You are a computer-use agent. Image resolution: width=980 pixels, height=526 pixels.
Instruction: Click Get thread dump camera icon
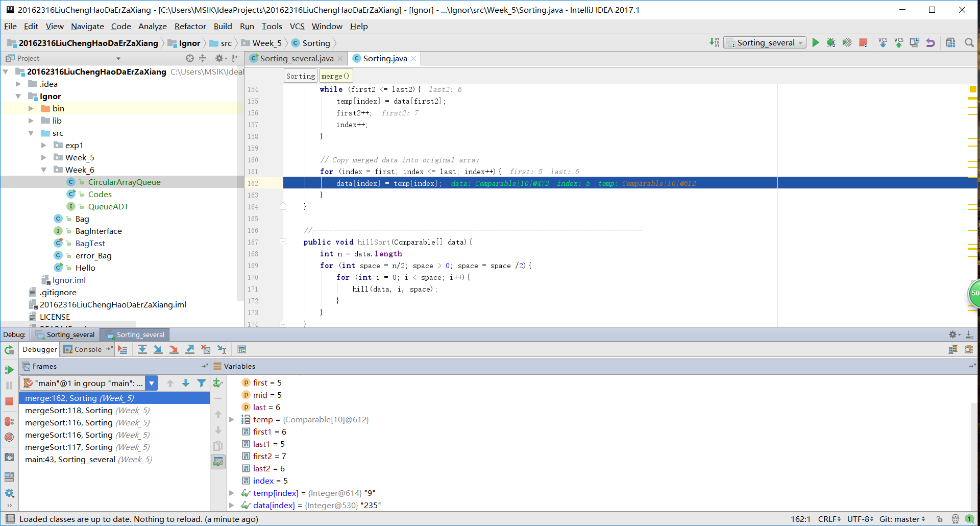9,457
